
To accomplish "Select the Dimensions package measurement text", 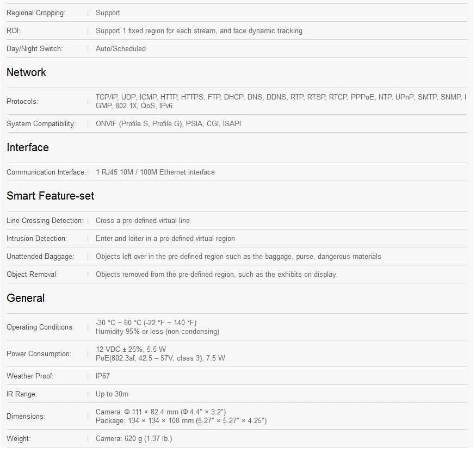I will click(181, 421).
